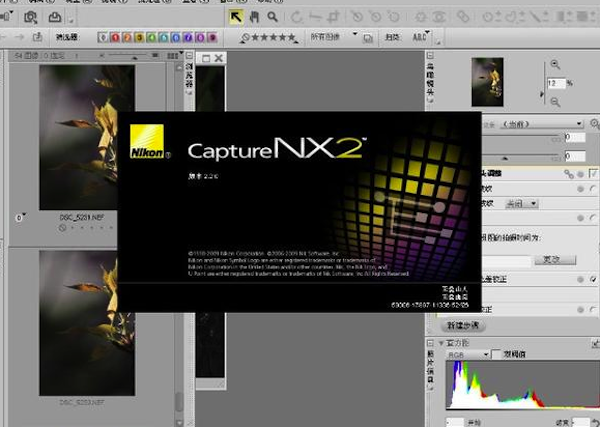The width and height of the screenshot is (600, 427).
Task: Toggle the 双阈值 checkbox in histogram panel
Action: [496, 354]
